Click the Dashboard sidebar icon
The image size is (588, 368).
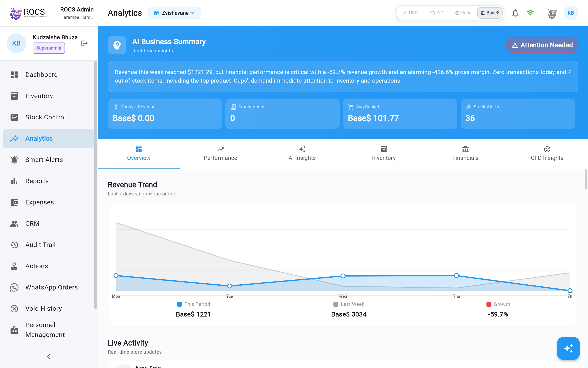[14, 75]
